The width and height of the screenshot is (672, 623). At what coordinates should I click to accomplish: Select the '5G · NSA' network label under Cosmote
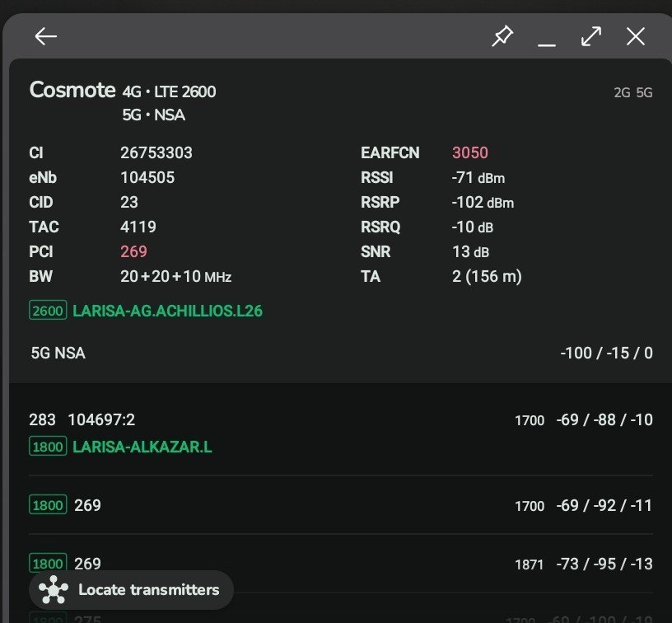[153, 115]
